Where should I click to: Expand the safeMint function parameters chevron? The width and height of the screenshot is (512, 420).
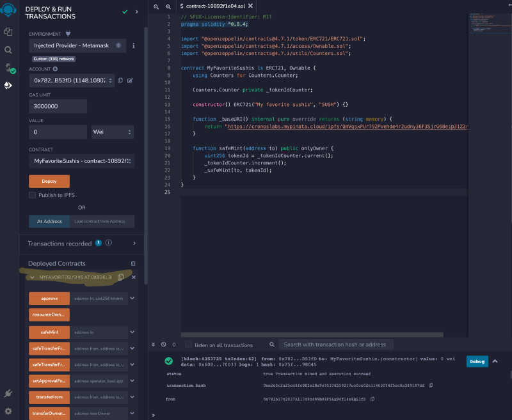(131, 332)
